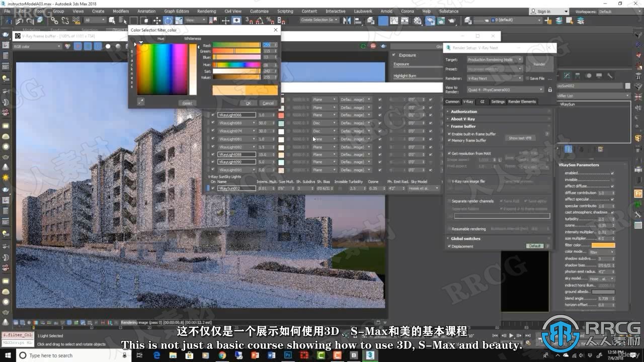Open Render Setup from main toolbar icon

430,20
